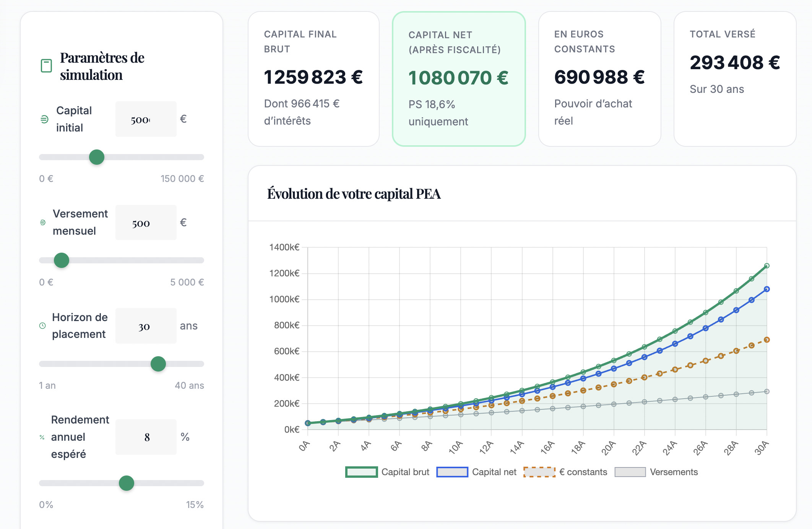This screenshot has width=812, height=529.
Task: Hide the Capital net series via legend
Action: click(x=476, y=472)
